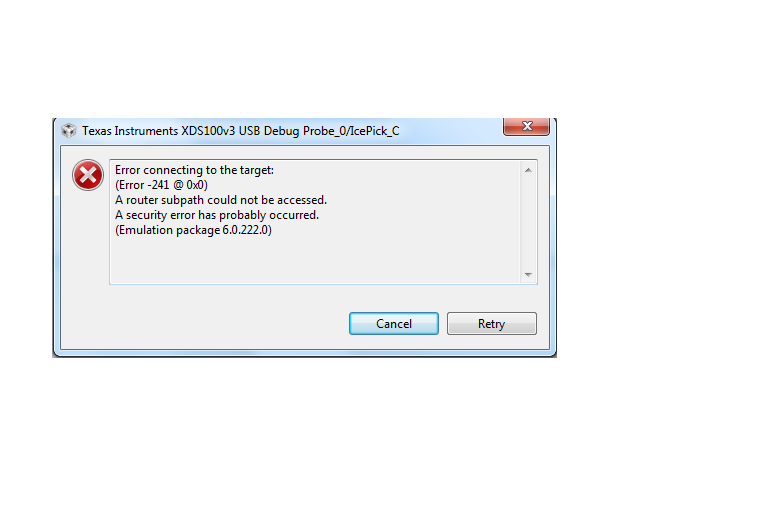Click the '6.0.222.0' version number
Screen dimensions: 773x505
[245, 230]
